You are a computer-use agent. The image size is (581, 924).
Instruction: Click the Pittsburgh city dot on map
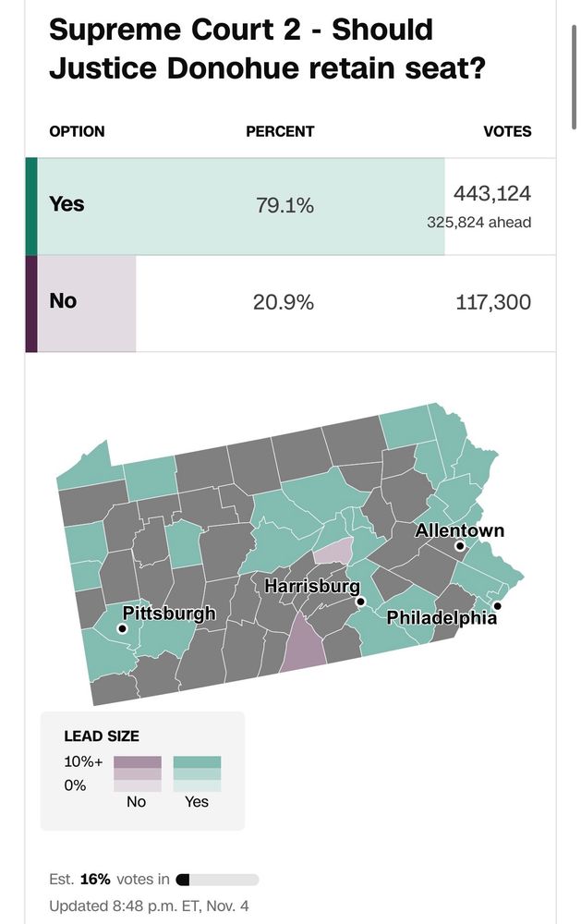pos(122,628)
